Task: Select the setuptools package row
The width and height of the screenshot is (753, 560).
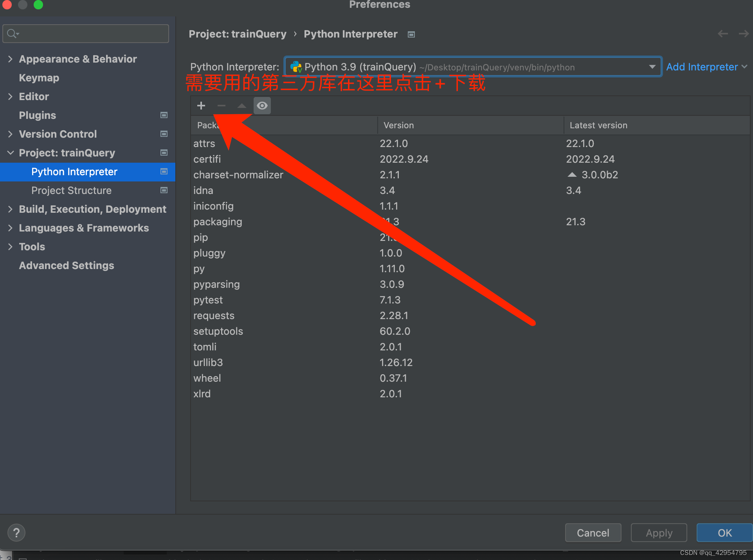Action: point(470,331)
